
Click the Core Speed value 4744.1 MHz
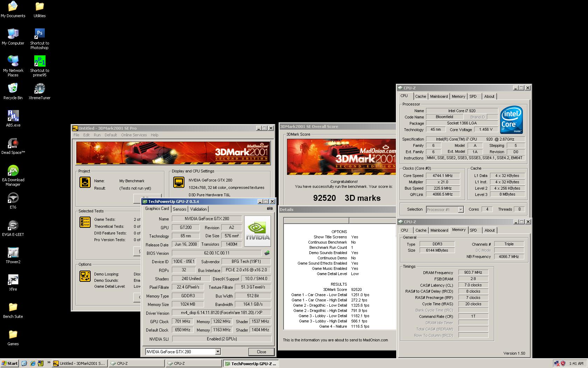click(442, 176)
